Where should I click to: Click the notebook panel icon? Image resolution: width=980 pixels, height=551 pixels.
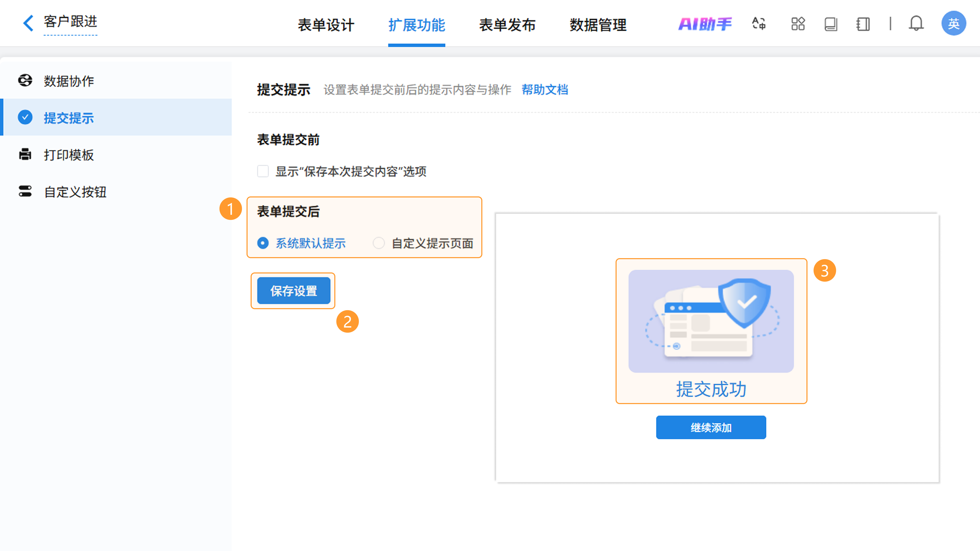[x=863, y=24]
